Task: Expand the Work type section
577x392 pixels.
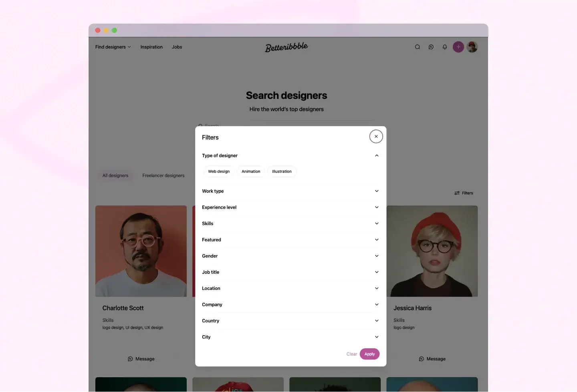Action: click(x=291, y=191)
